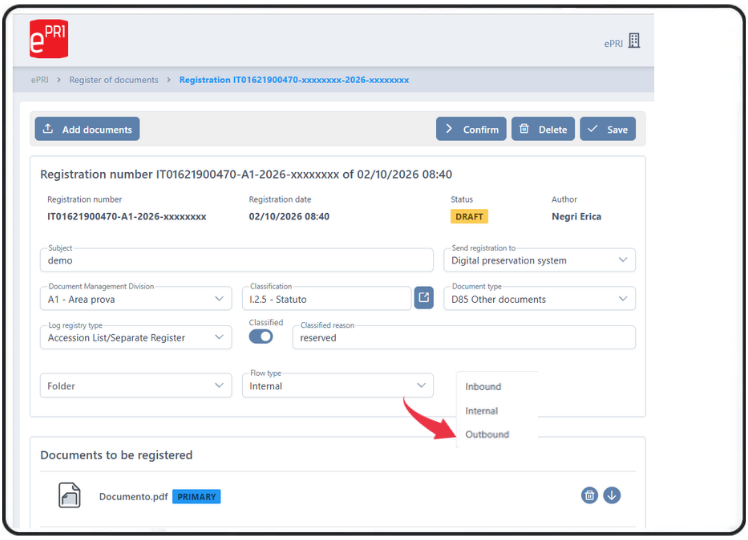
Task: Click the current Registration breadcrumb item
Action: (x=294, y=80)
